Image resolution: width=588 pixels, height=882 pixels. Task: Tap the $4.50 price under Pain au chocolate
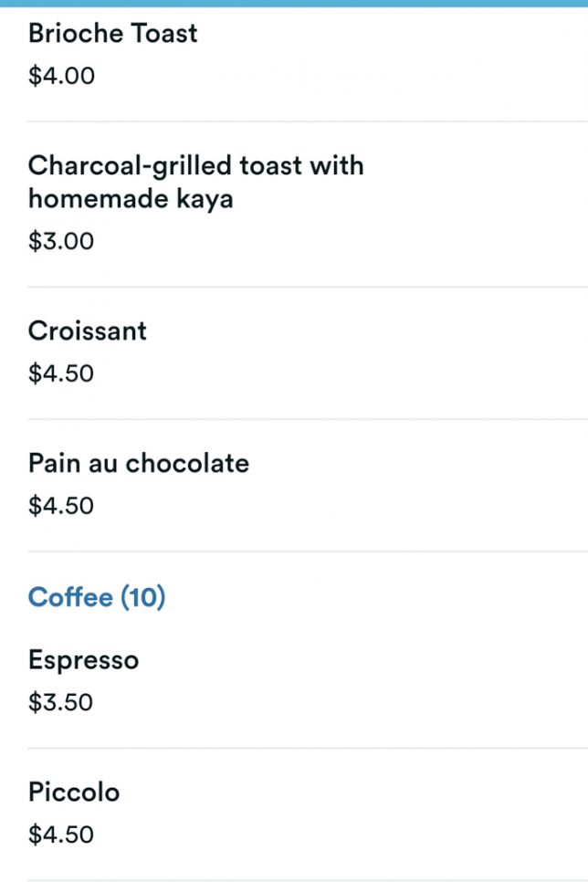pyautogui.click(x=61, y=506)
